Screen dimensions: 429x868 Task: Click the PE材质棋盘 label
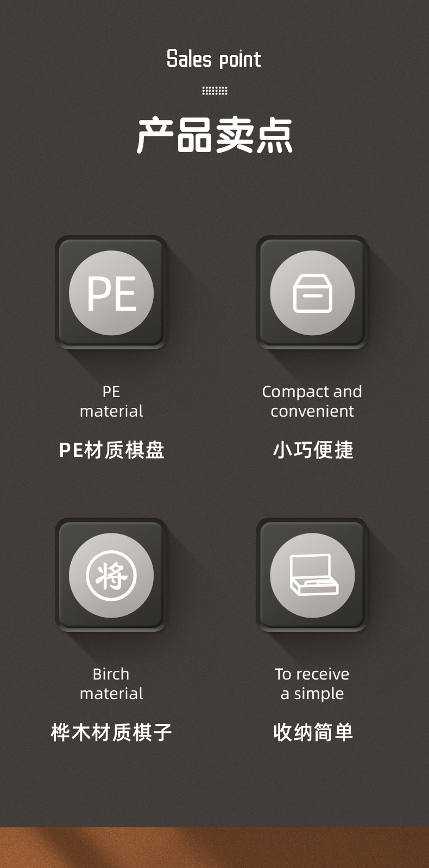point(111,450)
